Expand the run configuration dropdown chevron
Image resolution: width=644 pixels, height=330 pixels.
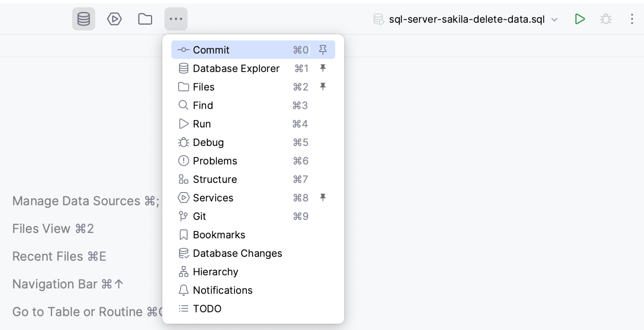[554, 20]
